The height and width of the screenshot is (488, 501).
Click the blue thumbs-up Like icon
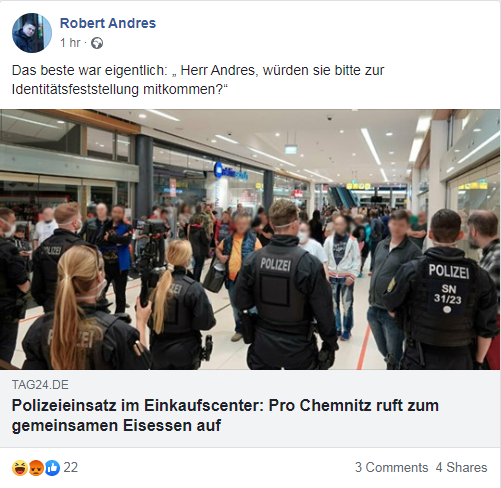(52, 467)
